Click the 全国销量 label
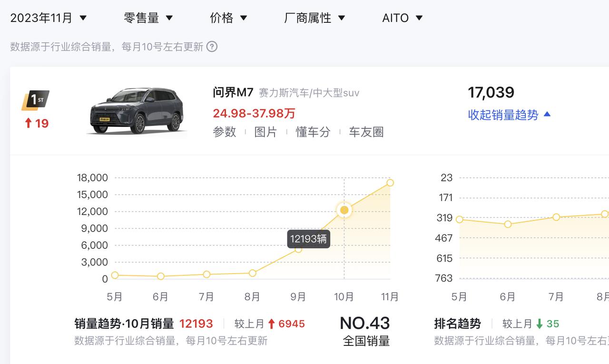Image resolution: width=609 pixels, height=364 pixels. [x=366, y=341]
